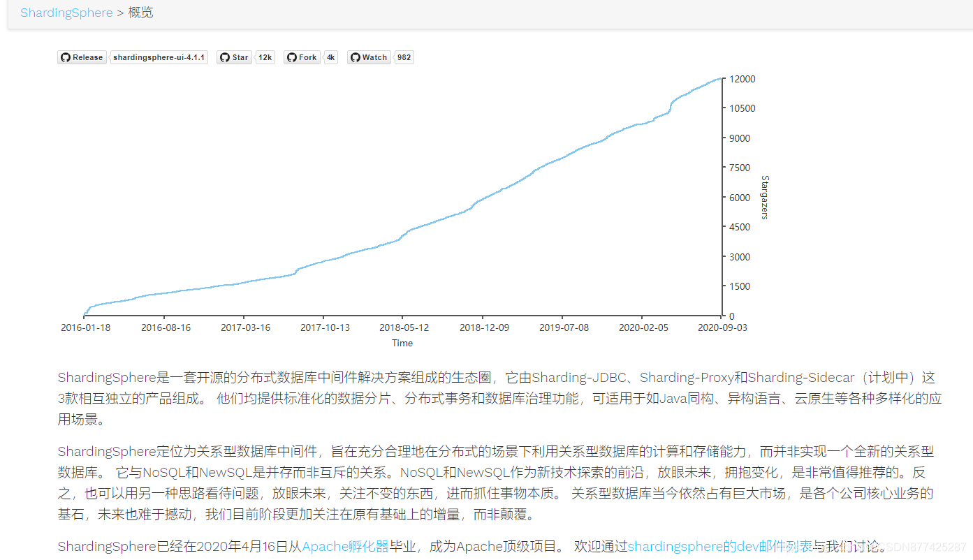Click the Stargazers axis title
The height and width of the screenshot is (560, 973).
[x=764, y=198]
